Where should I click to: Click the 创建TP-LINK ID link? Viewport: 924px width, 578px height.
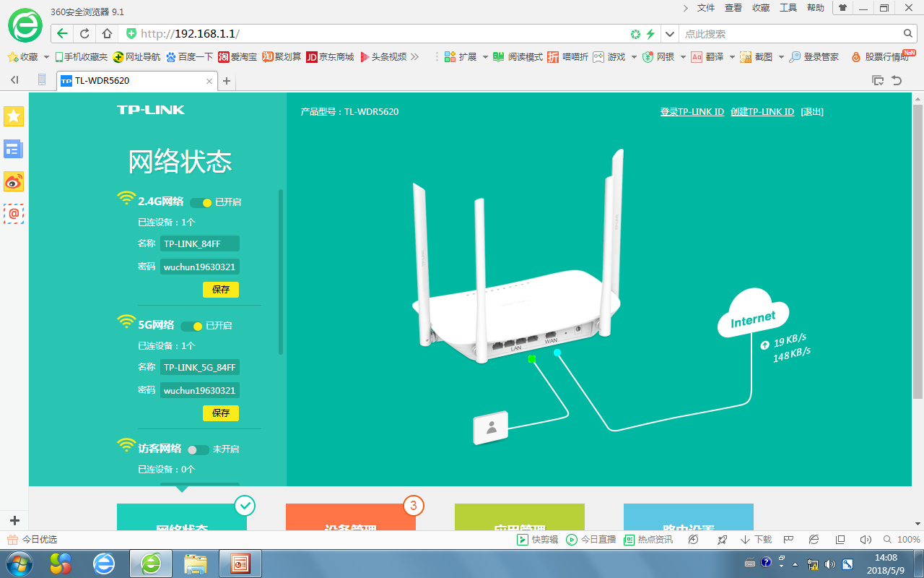pyautogui.click(x=762, y=112)
